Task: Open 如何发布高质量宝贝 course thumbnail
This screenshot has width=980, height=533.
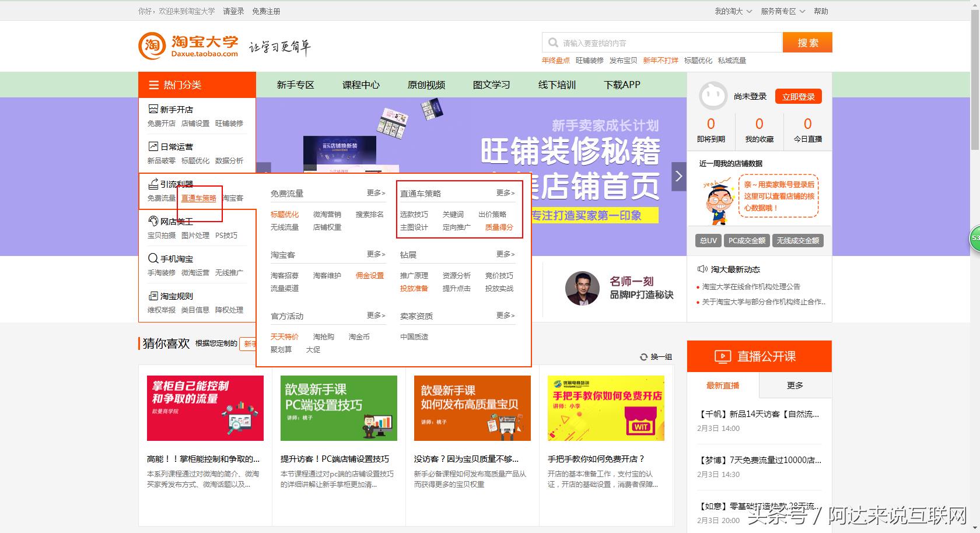Action: click(473, 408)
